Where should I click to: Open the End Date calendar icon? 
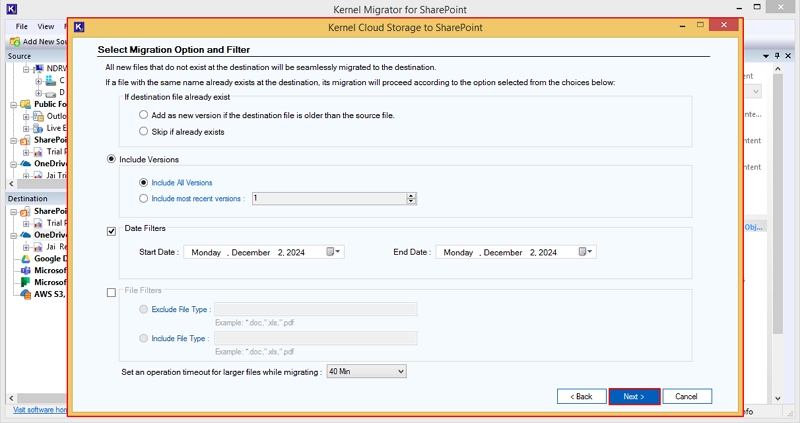pyautogui.click(x=583, y=252)
